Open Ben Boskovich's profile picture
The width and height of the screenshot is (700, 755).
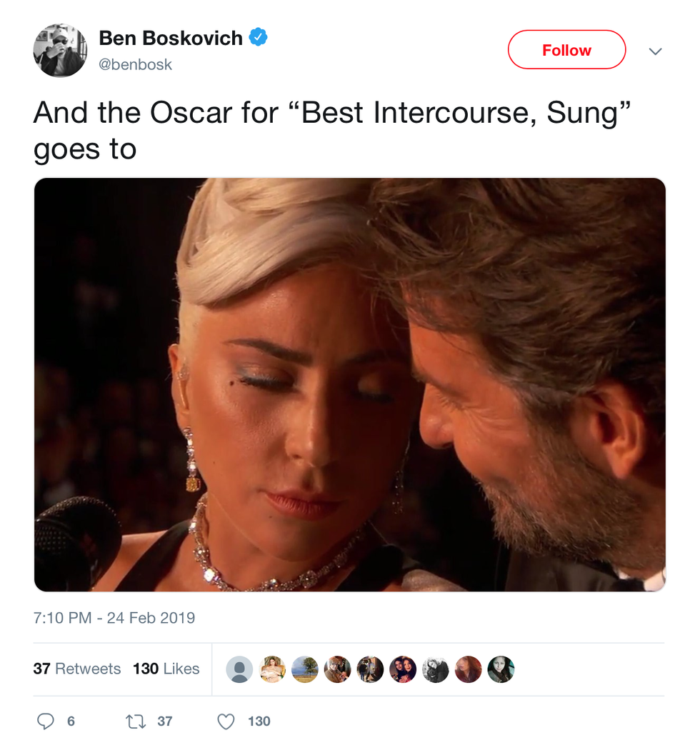(x=60, y=50)
